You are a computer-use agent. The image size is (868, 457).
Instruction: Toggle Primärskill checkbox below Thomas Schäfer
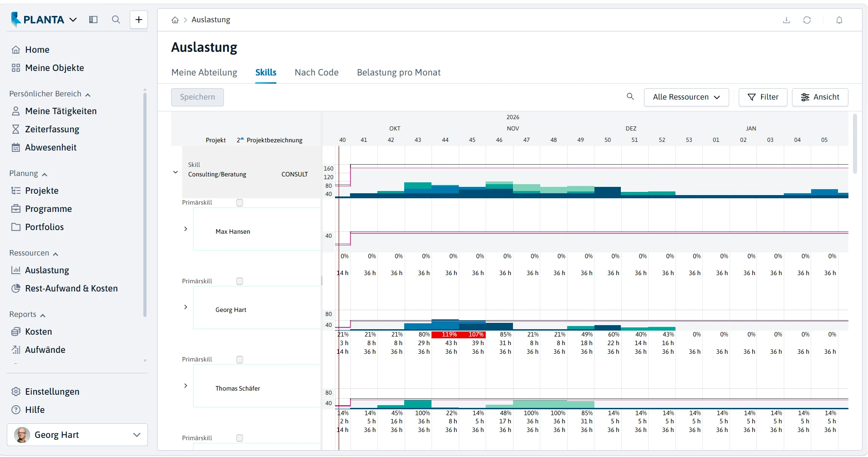(240, 438)
